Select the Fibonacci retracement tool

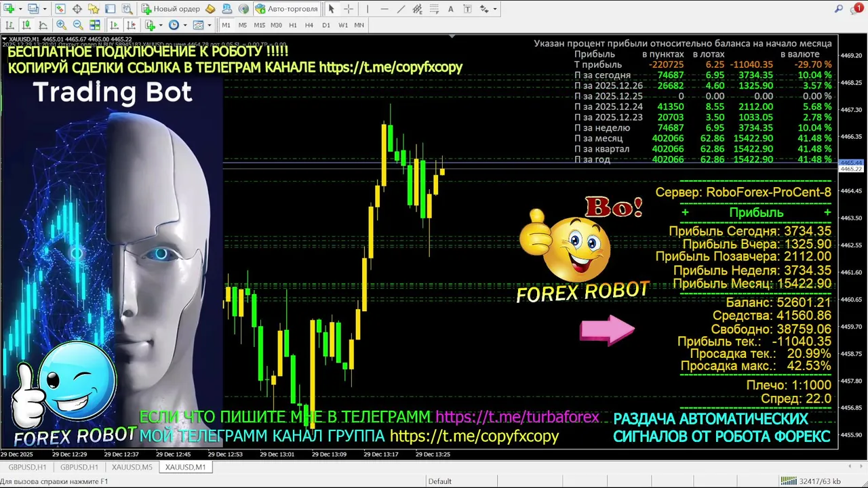434,9
